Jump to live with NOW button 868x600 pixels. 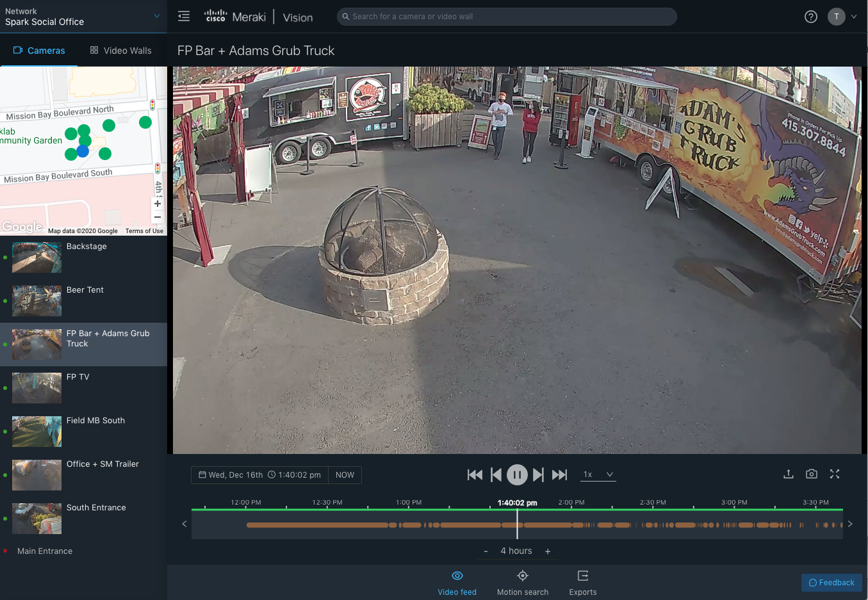click(x=345, y=475)
